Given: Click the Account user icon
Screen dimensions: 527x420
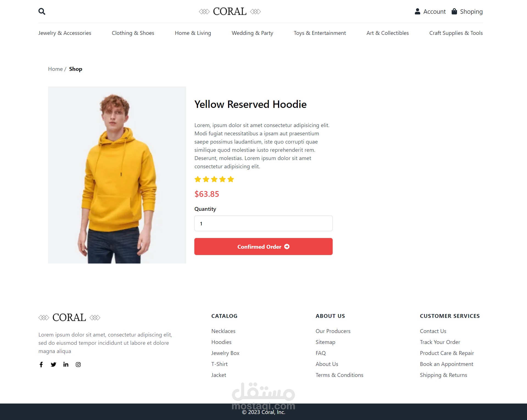Looking at the screenshot, I should (x=417, y=11).
